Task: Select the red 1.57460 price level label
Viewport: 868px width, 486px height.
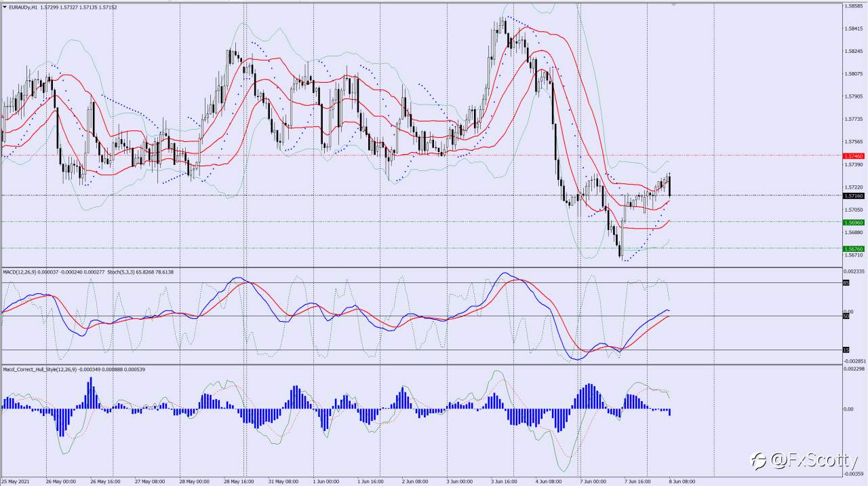Action: (854, 156)
